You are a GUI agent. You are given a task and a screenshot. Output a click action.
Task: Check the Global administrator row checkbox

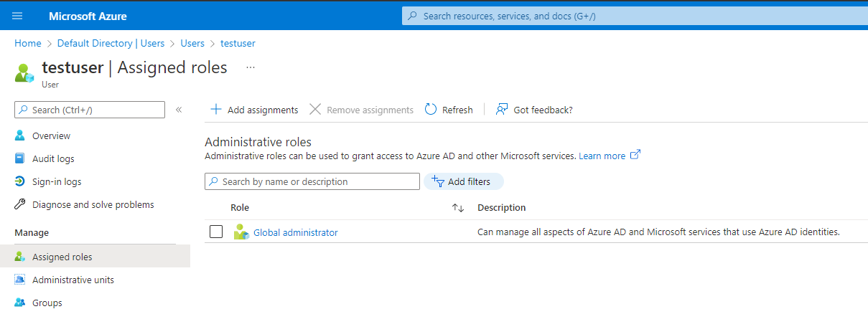[x=216, y=232]
